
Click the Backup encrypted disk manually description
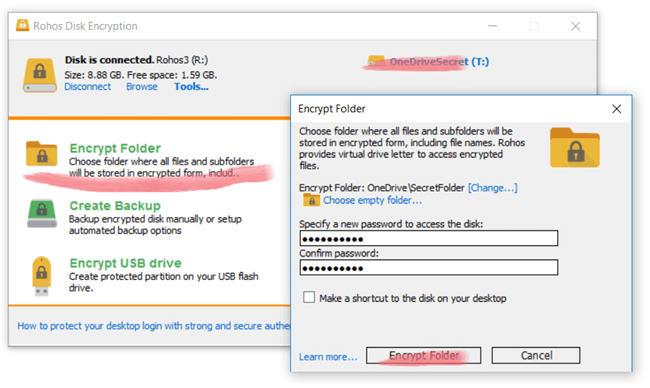pyautogui.click(x=155, y=225)
